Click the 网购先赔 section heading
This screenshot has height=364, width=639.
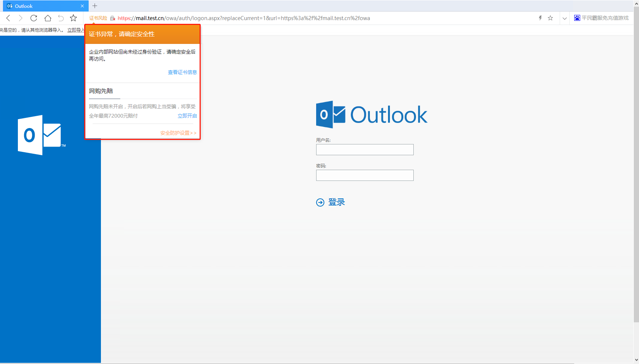(101, 91)
